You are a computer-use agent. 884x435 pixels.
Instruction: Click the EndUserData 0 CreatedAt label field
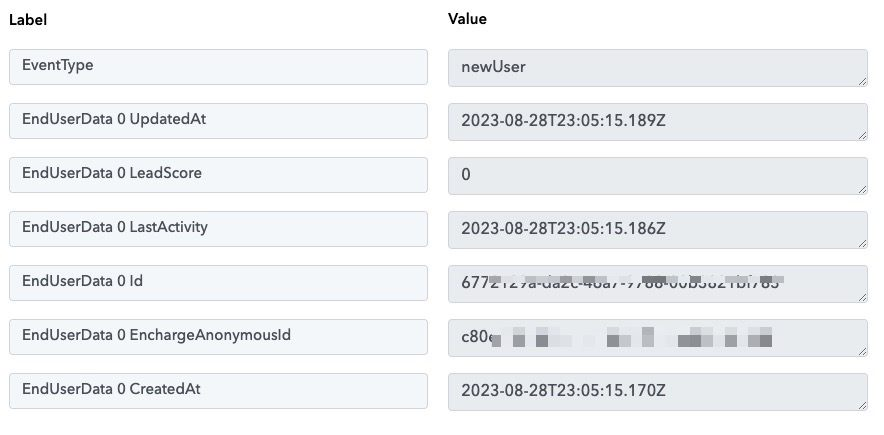pyautogui.click(x=218, y=391)
